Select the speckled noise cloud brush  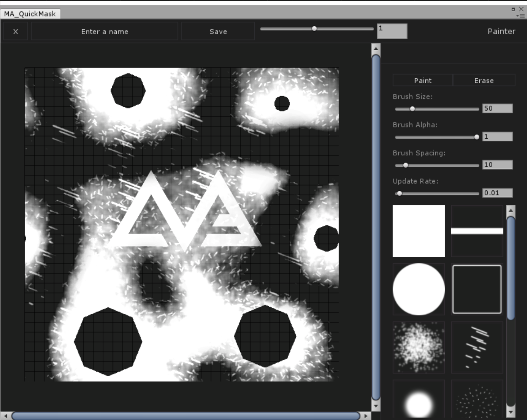point(419,347)
